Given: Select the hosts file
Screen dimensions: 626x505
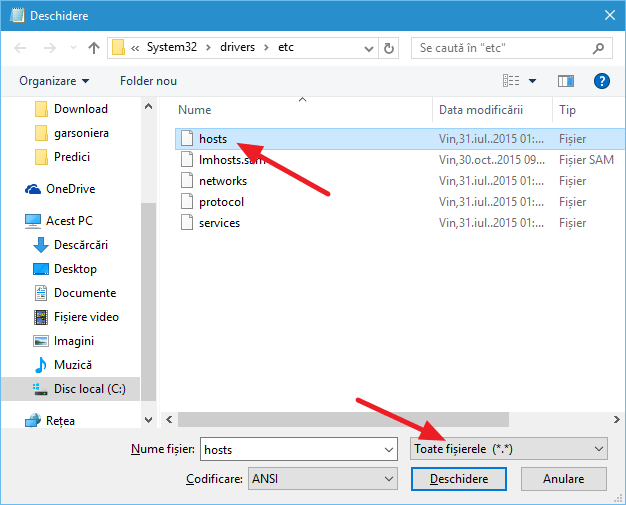Looking at the screenshot, I should 400,139.
